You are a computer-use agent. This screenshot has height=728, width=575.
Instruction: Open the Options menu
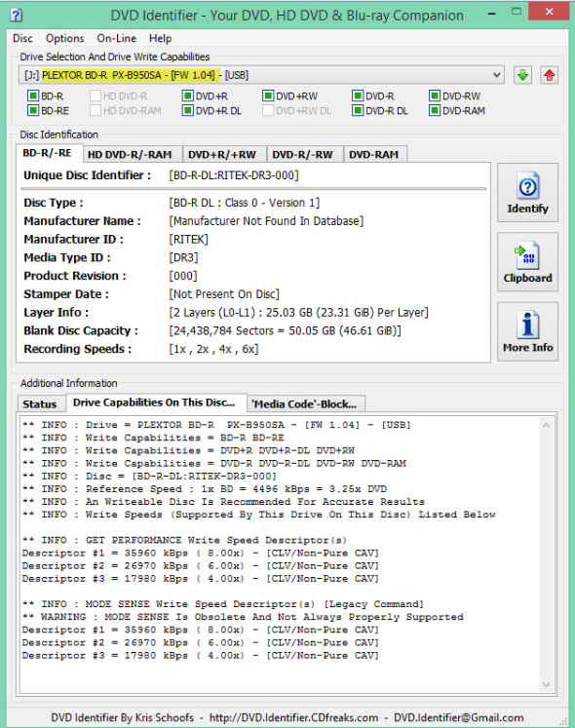coord(64,39)
